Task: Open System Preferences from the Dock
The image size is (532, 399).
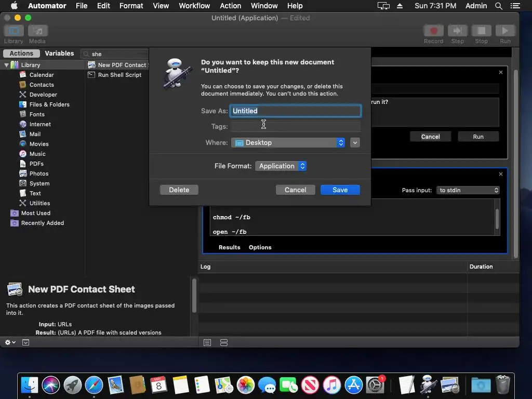Action: [375, 385]
